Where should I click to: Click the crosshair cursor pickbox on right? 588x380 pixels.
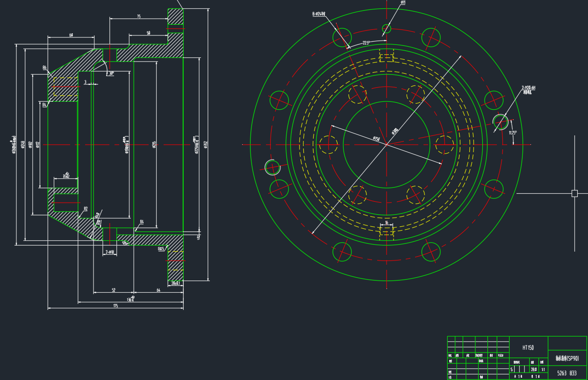[x=574, y=193]
